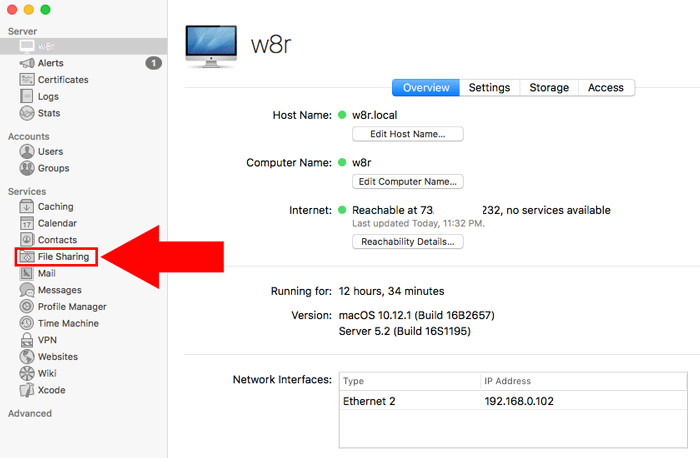The width and height of the screenshot is (700, 458).
Task: Click the Time Machine label in sidebar
Action: 68,323
